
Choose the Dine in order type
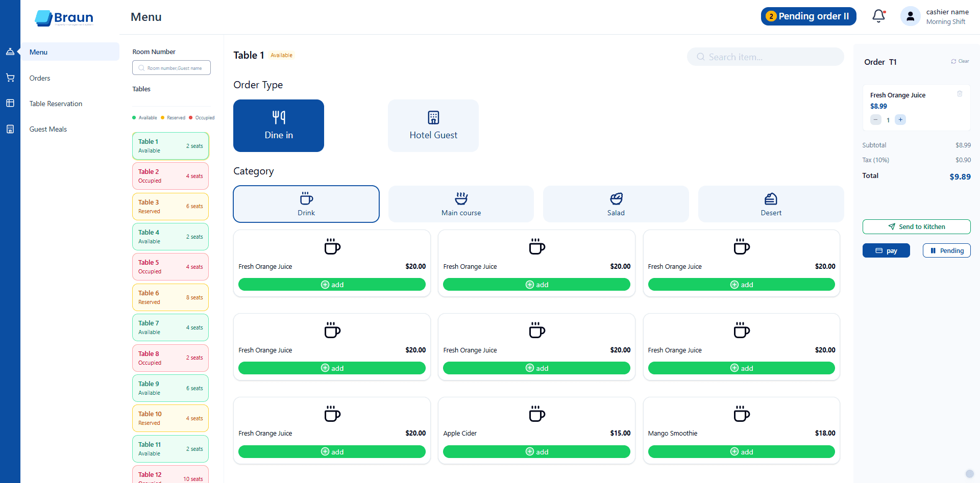279,125
